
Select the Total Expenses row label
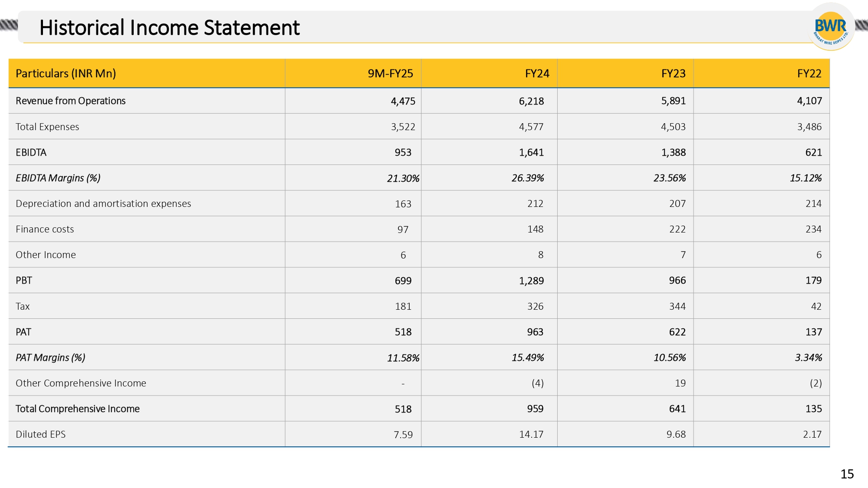[x=47, y=127]
